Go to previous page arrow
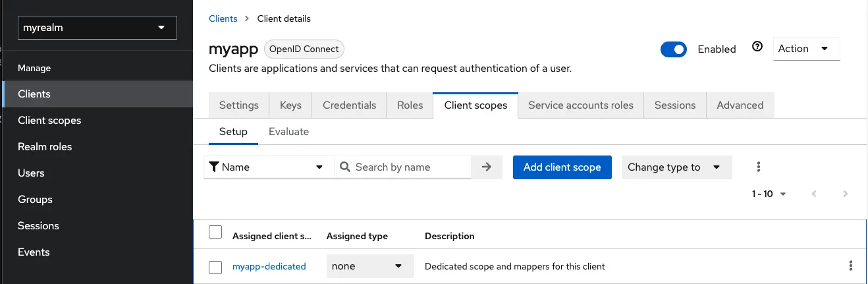This screenshot has width=868, height=284. click(815, 194)
